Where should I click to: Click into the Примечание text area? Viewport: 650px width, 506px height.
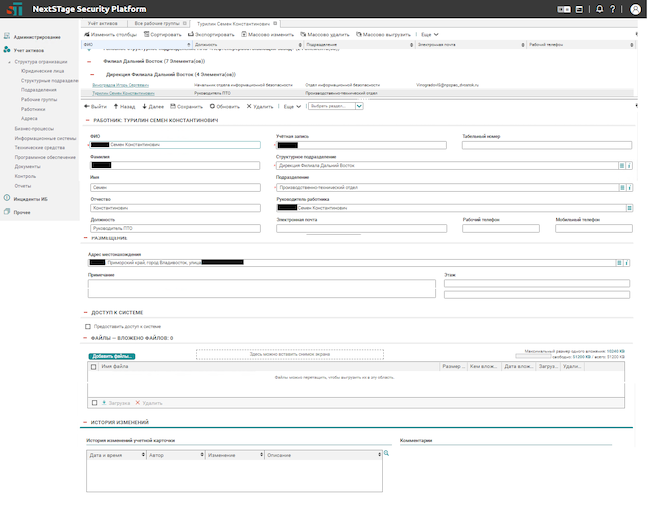(x=262, y=289)
